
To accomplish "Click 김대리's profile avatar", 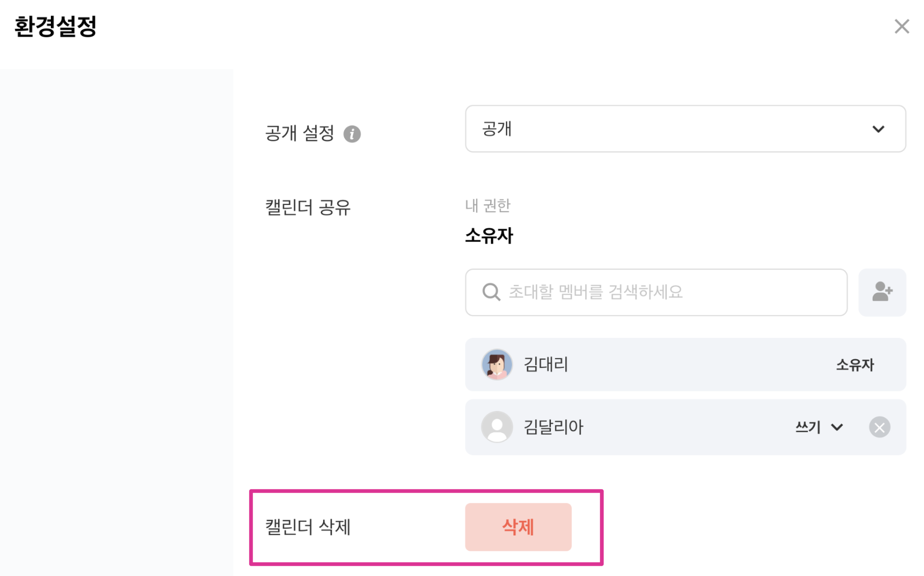I will (x=497, y=365).
